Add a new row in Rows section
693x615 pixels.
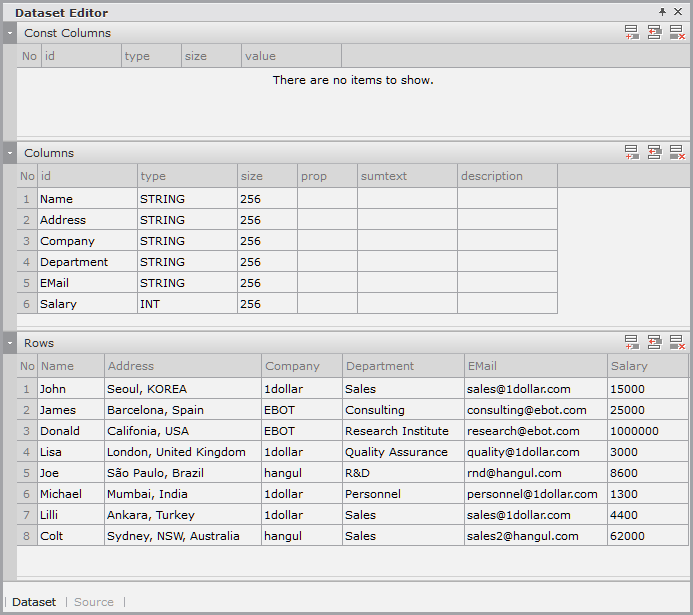click(631, 343)
